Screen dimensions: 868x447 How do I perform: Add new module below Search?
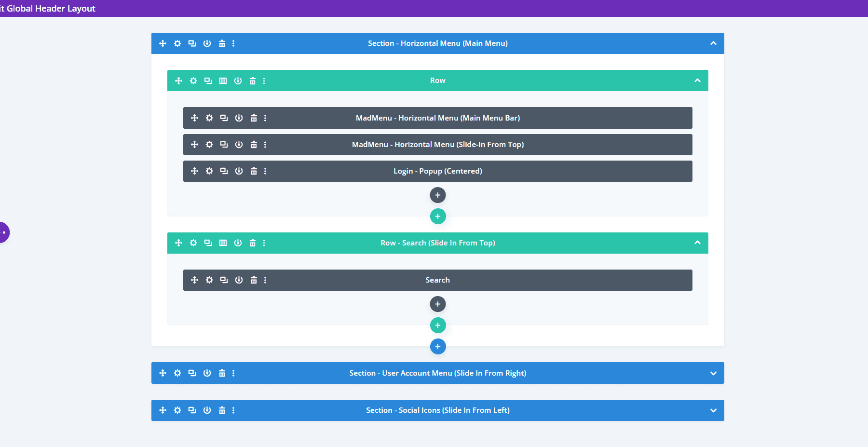point(438,304)
